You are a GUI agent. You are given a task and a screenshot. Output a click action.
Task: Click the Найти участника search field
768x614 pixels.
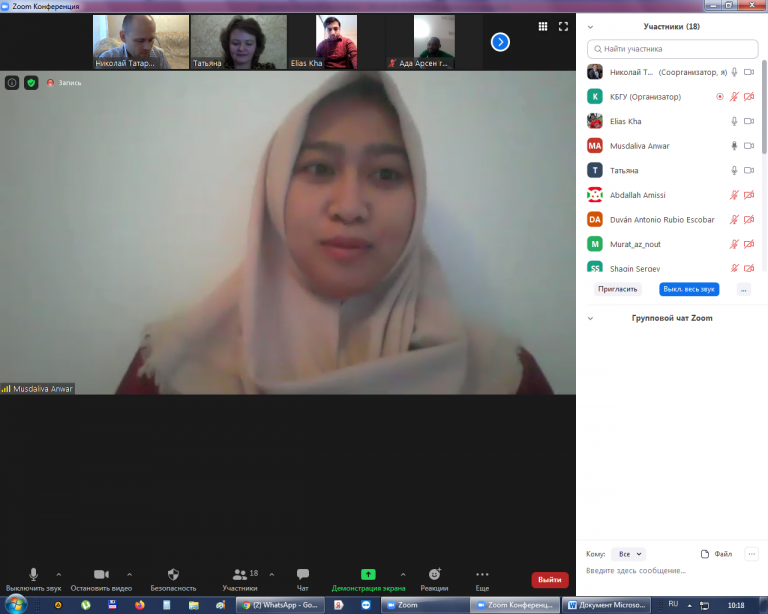[672, 48]
